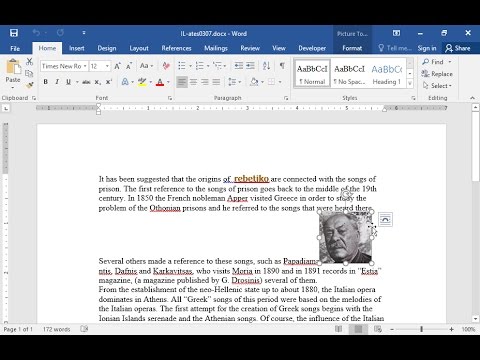Increase font size with Grow Font

coord(117,66)
